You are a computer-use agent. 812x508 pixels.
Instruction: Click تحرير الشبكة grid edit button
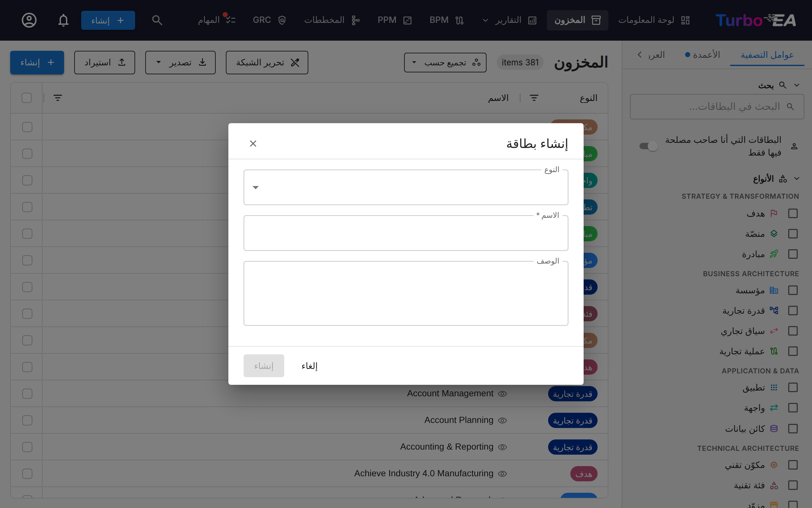pyautogui.click(x=267, y=63)
